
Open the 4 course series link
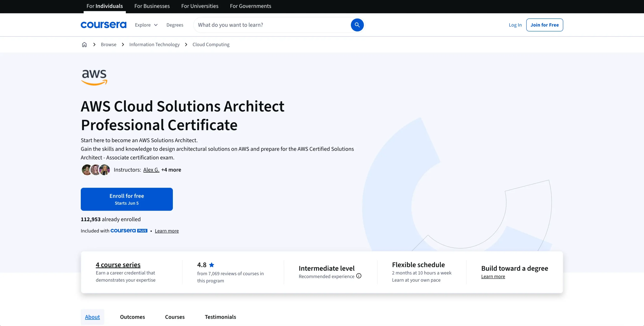click(x=118, y=265)
